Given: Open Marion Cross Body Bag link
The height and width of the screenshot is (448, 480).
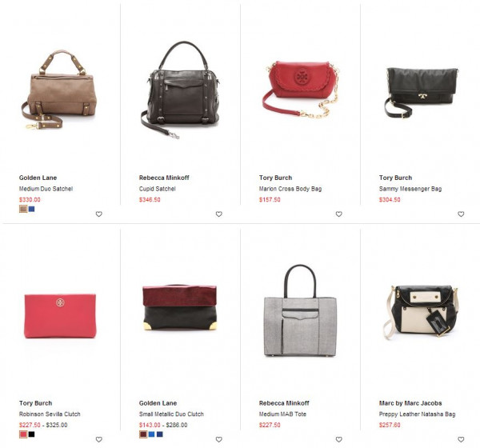Looking at the screenshot, I should (x=290, y=189).
